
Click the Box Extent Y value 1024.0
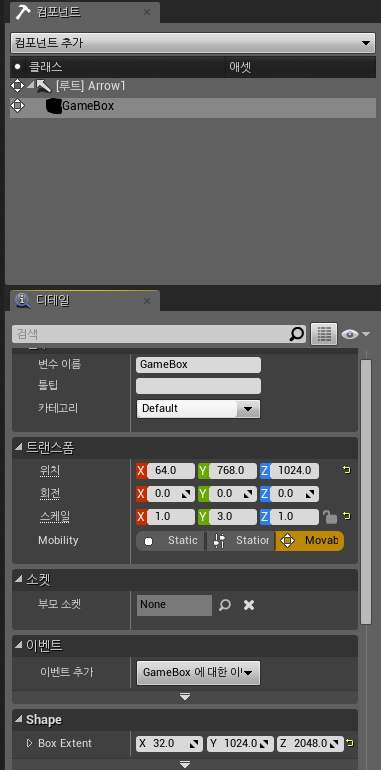point(240,743)
